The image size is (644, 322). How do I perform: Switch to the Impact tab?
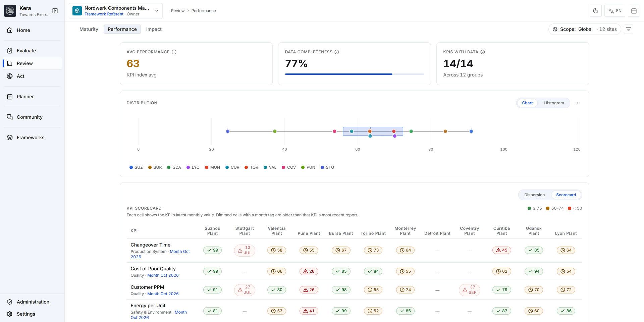[154, 29]
